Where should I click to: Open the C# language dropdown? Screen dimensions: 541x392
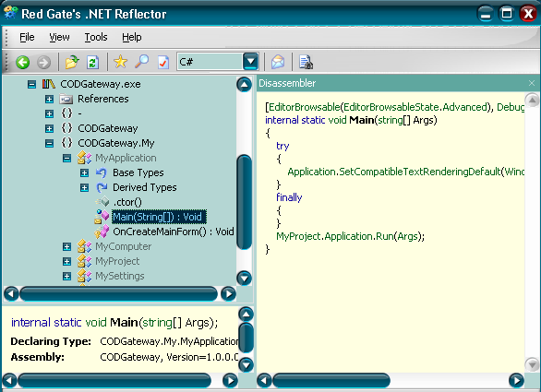pos(250,62)
